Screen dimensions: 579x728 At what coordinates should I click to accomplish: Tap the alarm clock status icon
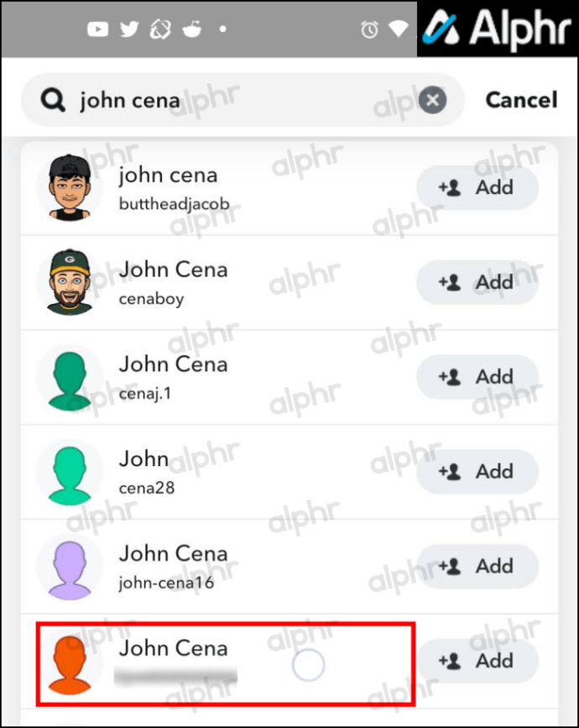(x=369, y=29)
